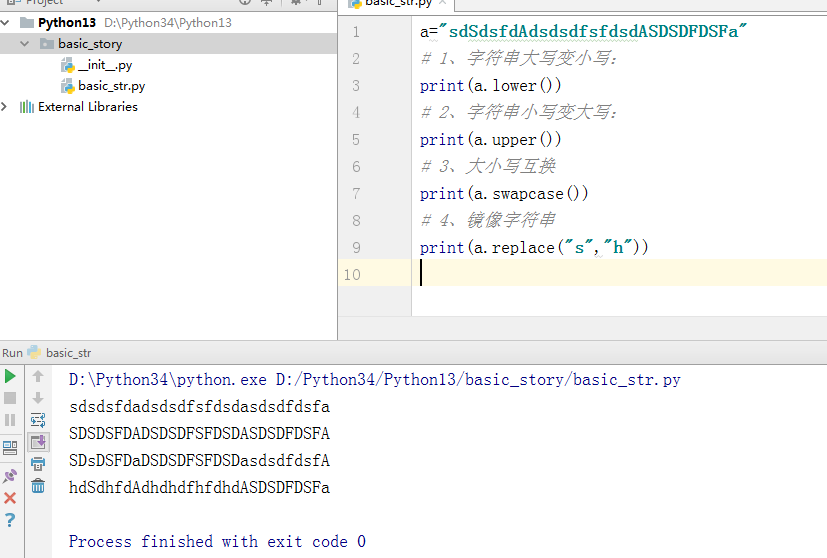The height and width of the screenshot is (558, 827).
Task: Click the Down the Stack Trace arrow
Action: 38,398
